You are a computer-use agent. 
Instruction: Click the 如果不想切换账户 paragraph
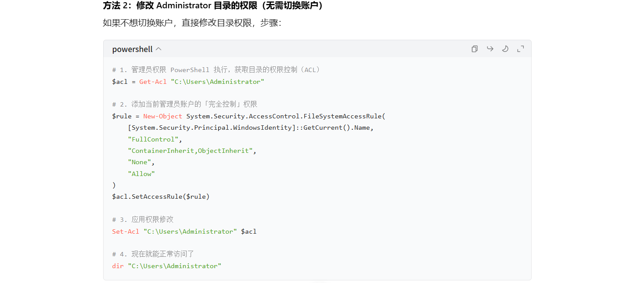click(192, 23)
